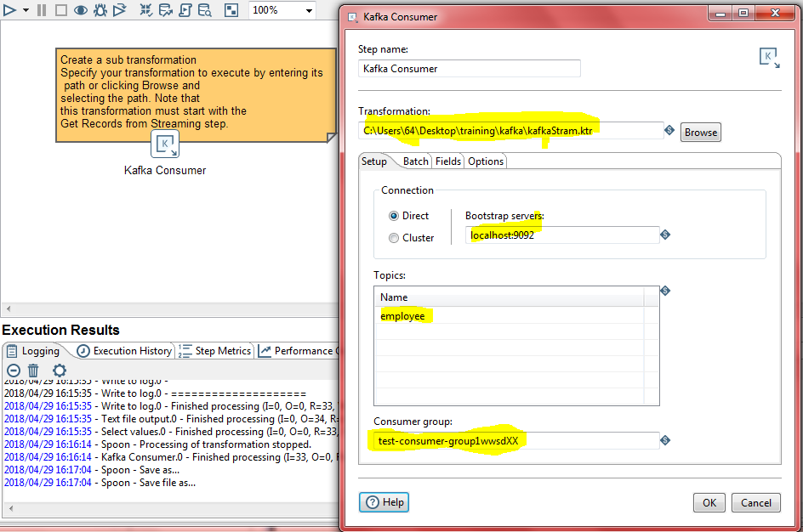Open the 100% zoom level dropdown
This screenshot has height=532, width=803.
coord(309,10)
